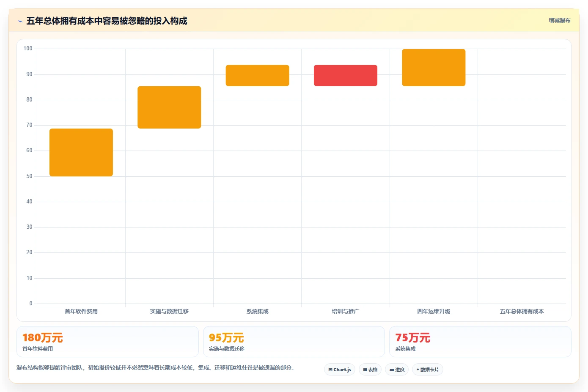Click the 首年软件费用 orange waterfall bar

click(81, 152)
